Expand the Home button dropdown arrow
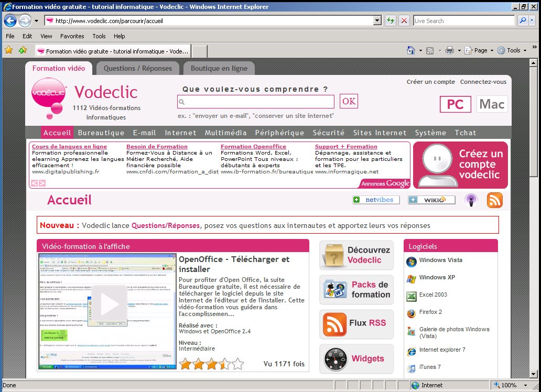Image resolution: width=541 pixels, height=392 pixels. pyautogui.click(x=420, y=51)
